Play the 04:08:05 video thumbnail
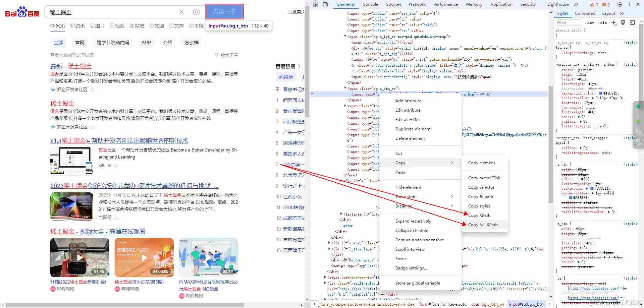Screen dimensions: 644x308 coord(144,257)
